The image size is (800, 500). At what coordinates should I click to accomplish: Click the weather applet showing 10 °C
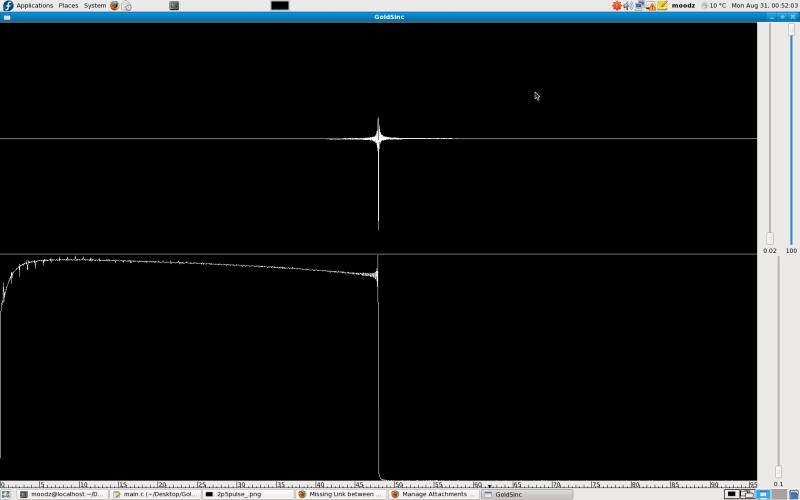pyautogui.click(x=714, y=5)
